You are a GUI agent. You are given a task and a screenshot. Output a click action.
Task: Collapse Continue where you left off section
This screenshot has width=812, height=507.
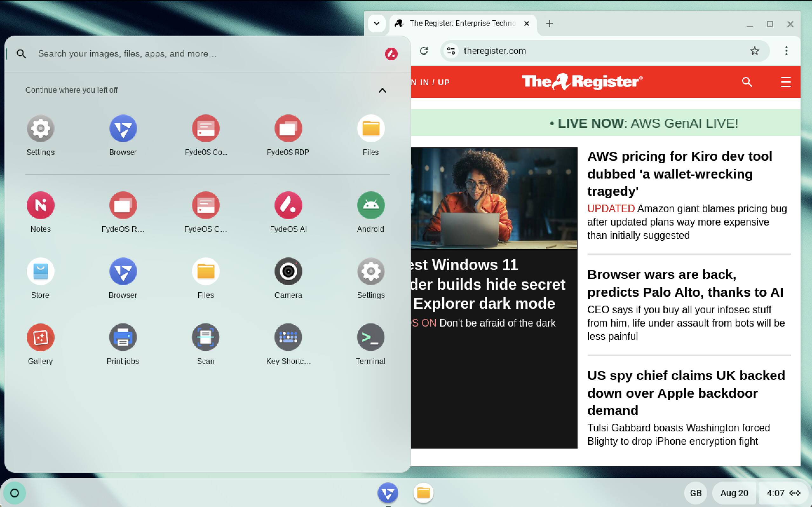[x=382, y=90]
